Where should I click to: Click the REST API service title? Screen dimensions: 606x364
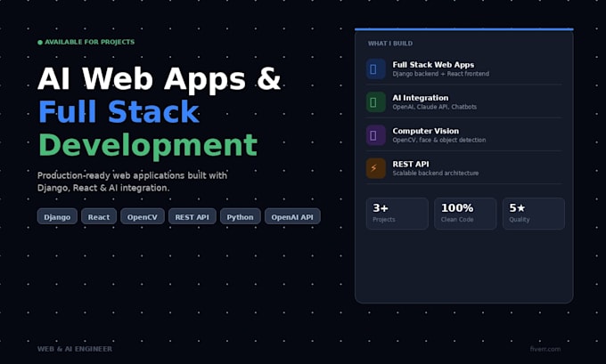point(411,165)
